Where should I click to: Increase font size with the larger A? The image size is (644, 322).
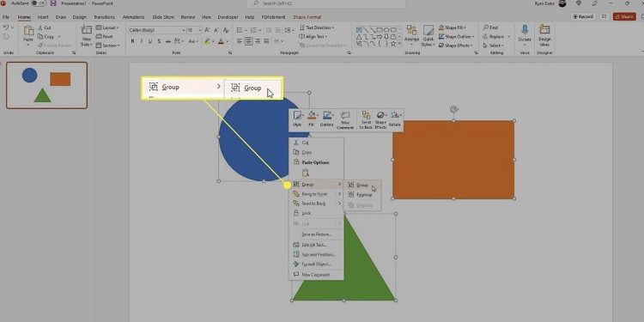[207, 30]
